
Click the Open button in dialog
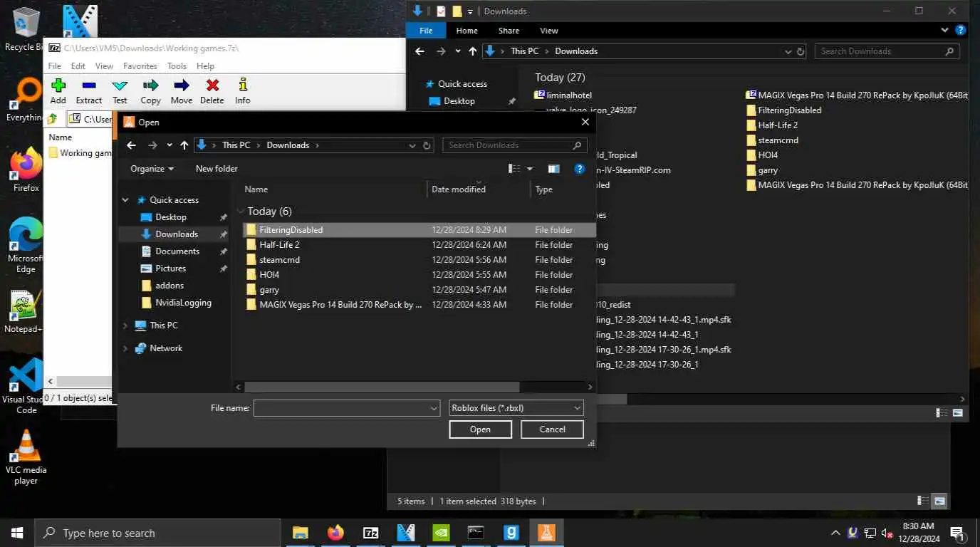coord(480,429)
